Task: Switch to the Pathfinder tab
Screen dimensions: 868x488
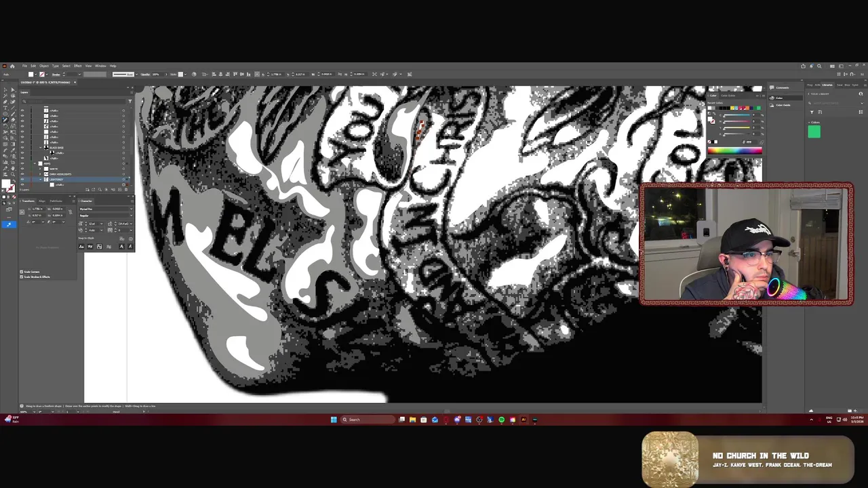Action: click(56, 201)
